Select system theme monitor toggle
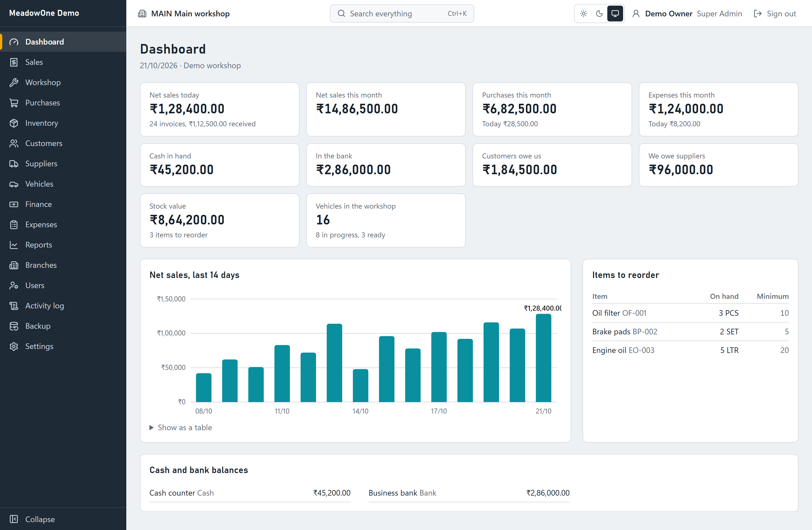812x530 pixels. (x=615, y=14)
